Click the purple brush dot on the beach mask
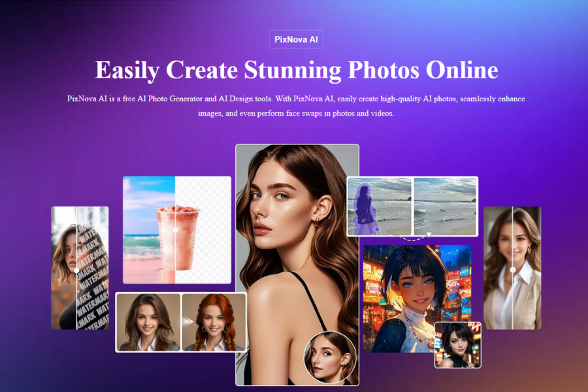The height and width of the screenshot is (392, 588). coord(377,229)
